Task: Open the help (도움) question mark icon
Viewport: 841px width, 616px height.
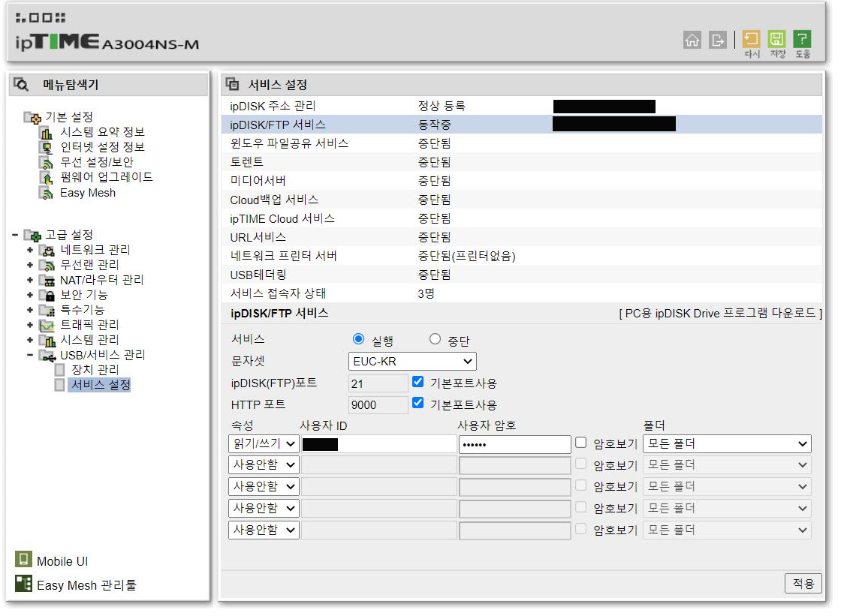Action: click(x=802, y=38)
